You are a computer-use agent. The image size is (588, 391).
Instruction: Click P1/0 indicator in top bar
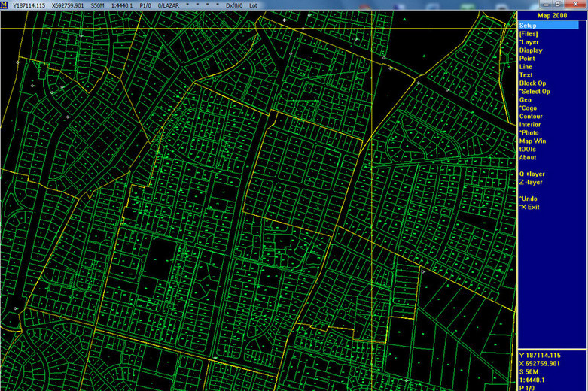(145, 5)
